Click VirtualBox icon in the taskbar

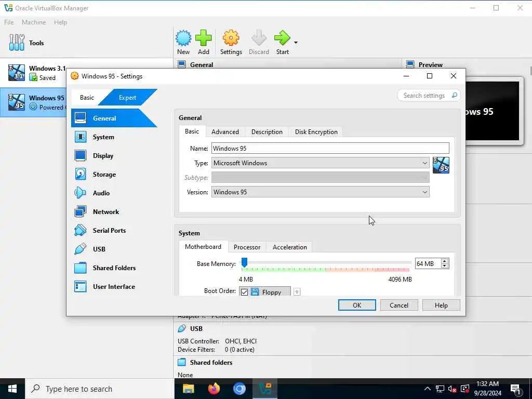point(265,389)
